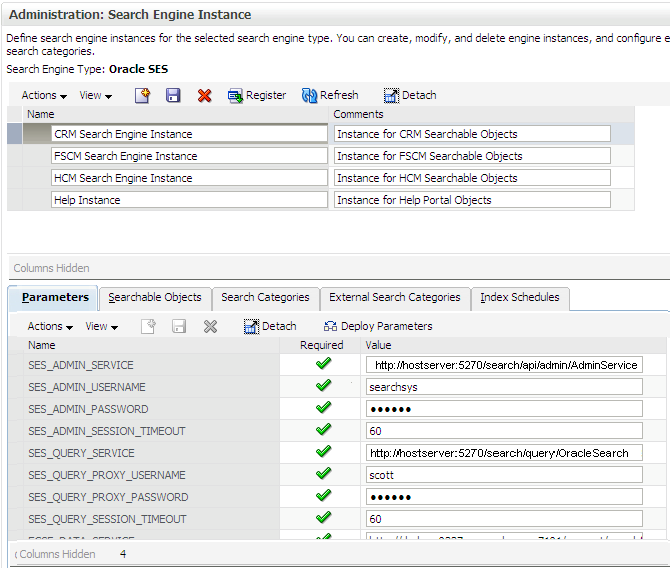Edit comment Instance for FSCM Searchable Objects

pos(472,156)
